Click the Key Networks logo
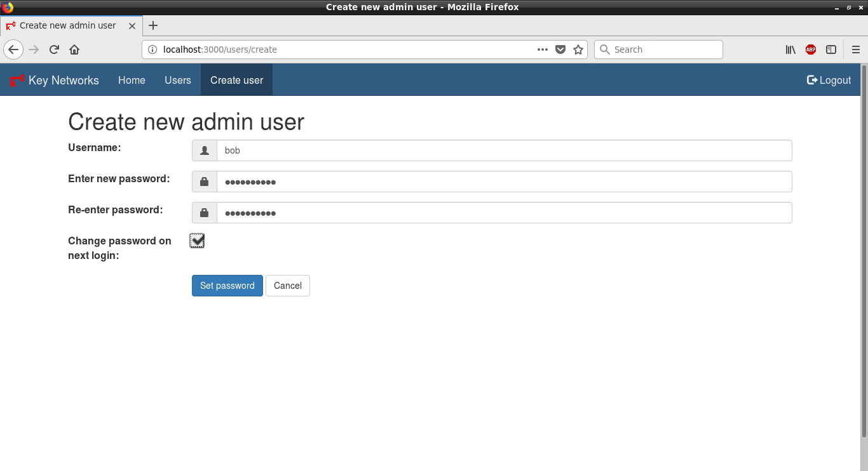The width and height of the screenshot is (868, 471). point(54,80)
